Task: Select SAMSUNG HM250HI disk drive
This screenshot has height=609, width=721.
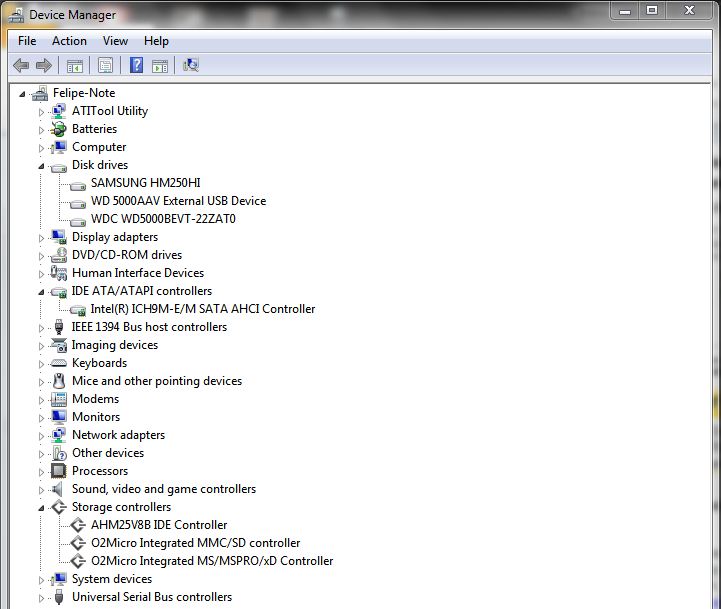Action: point(146,183)
